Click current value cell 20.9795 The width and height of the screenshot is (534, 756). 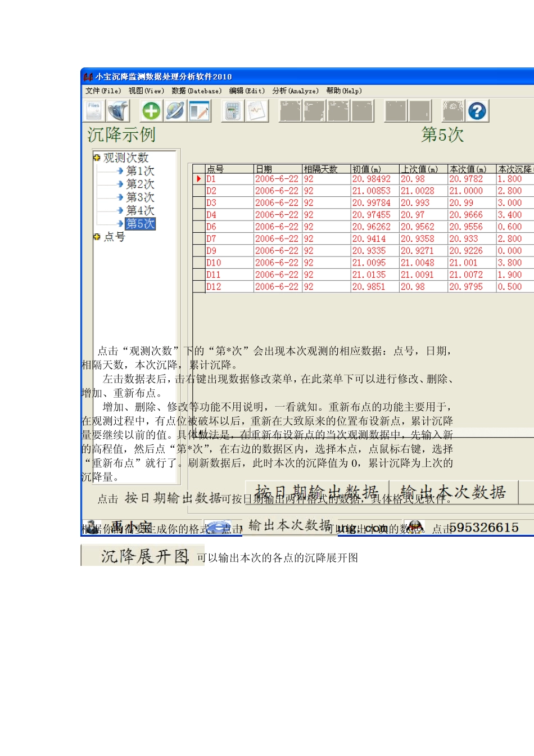(472, 287)
